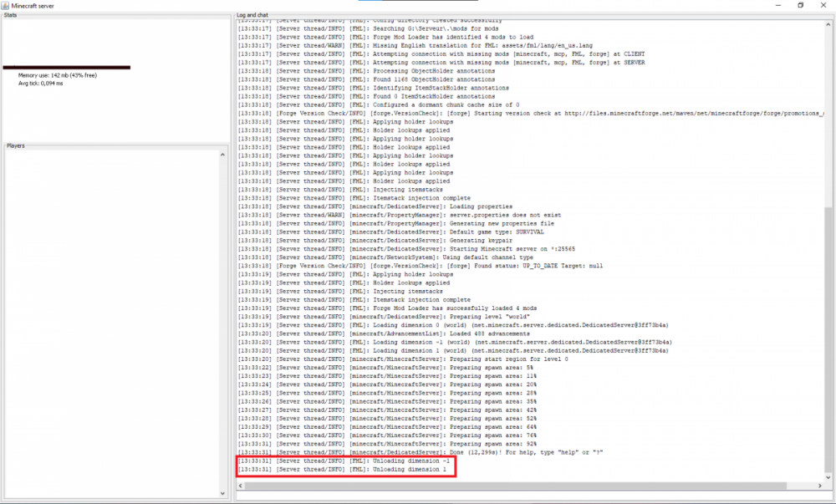Click the 'Preparing level "world"' log line
The height and width of the screenshot is (504, 836).
coord(384,317)
